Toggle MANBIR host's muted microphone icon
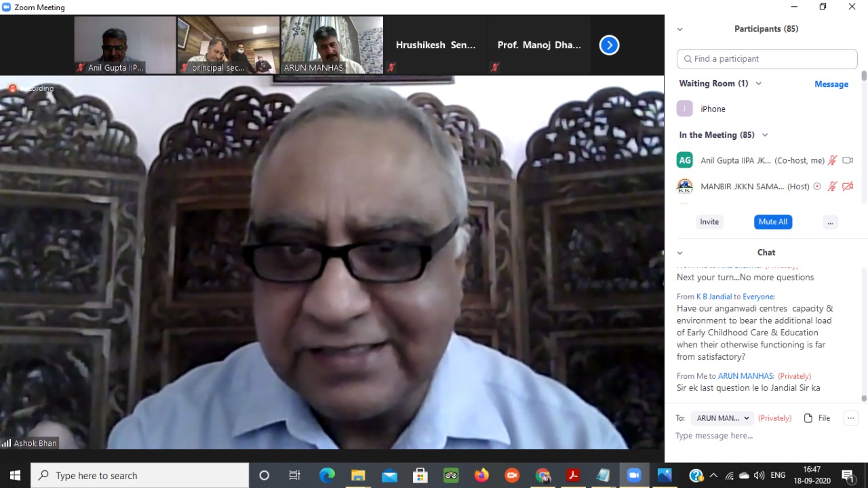This screenshot has width=868, height=488. click(x=833, y=186)
